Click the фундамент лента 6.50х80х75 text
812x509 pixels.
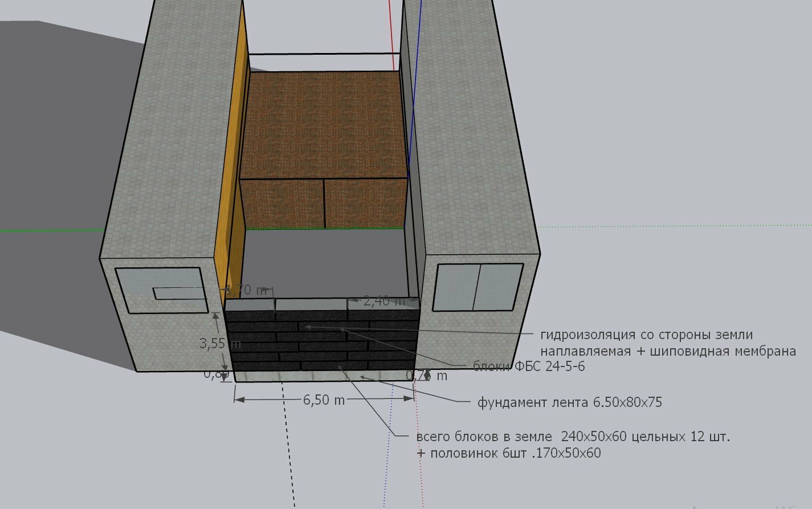pyautogui.click(x=570, y=402)
